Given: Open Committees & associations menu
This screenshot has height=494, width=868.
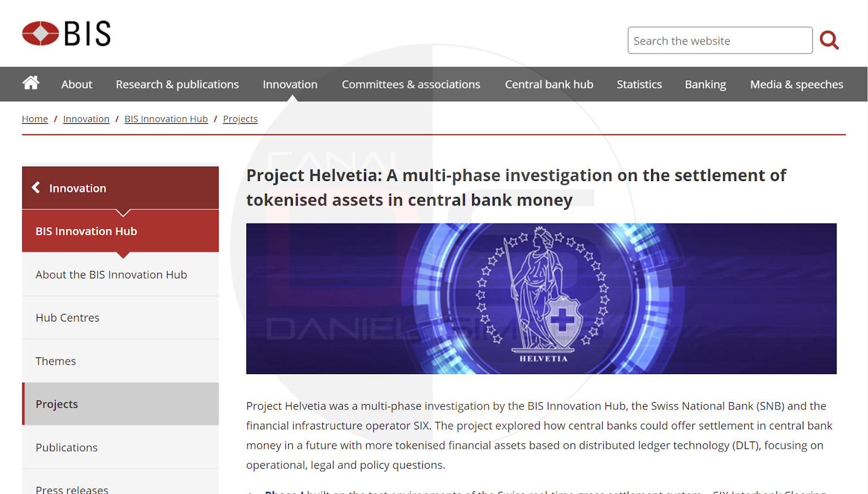Looking at the screenshot, I should 411,85.
